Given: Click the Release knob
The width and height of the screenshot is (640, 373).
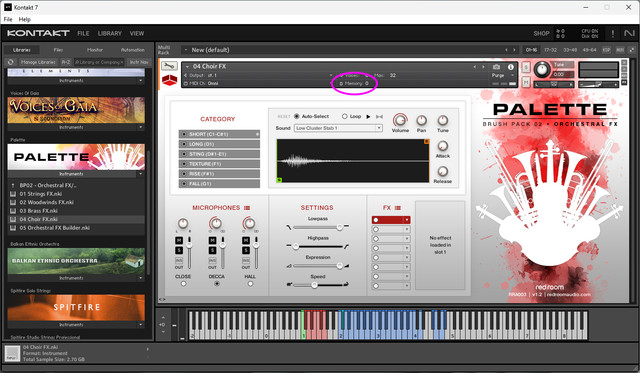Looking at the screenshot, I should pyautogui.click(x=442, y=171).
